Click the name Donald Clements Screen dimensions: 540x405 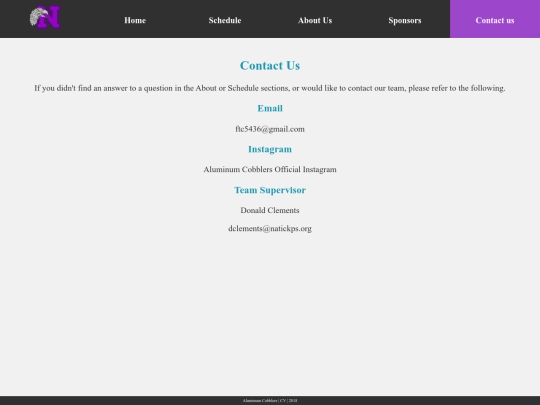(x=270, y=210)
